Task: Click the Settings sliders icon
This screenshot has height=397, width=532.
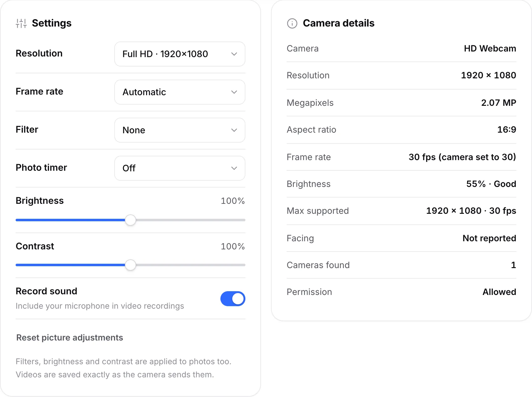Action: click(21, 23)
